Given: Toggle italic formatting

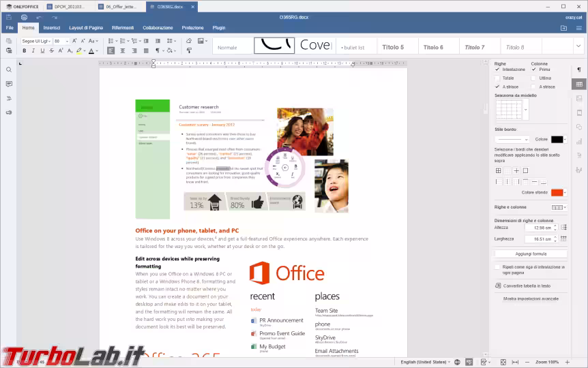Looking at the screenshot, I should click(x=33, y=50).
